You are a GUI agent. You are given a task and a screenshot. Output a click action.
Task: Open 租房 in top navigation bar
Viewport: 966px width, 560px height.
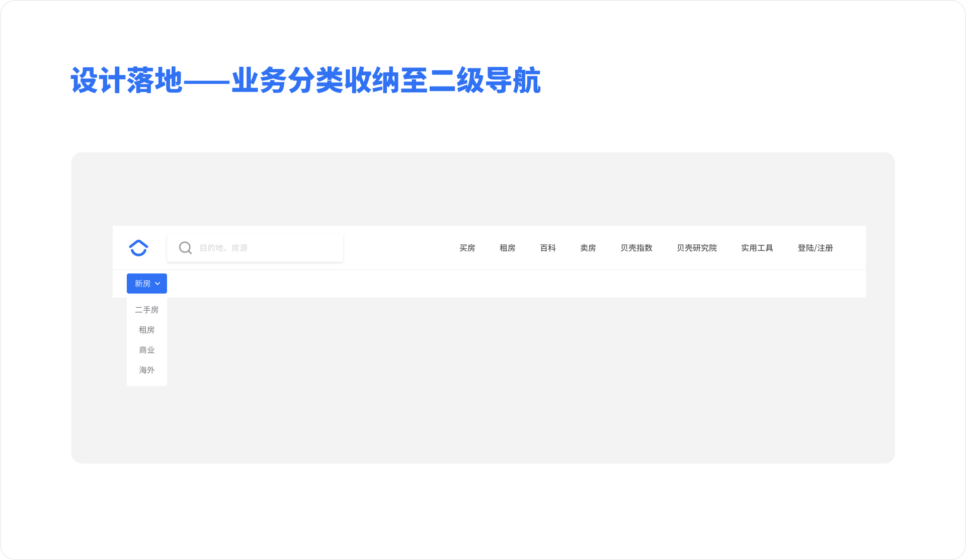click(x=507, y=248)
